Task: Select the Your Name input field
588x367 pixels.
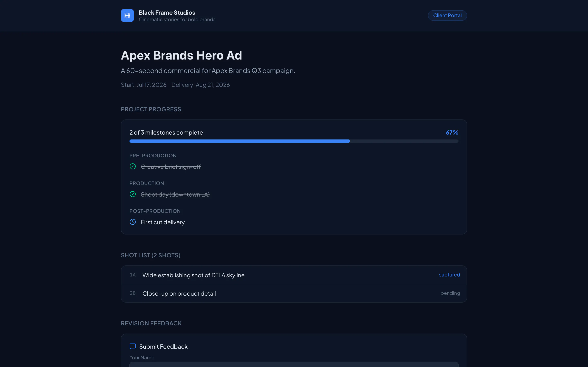Action: 294,364
